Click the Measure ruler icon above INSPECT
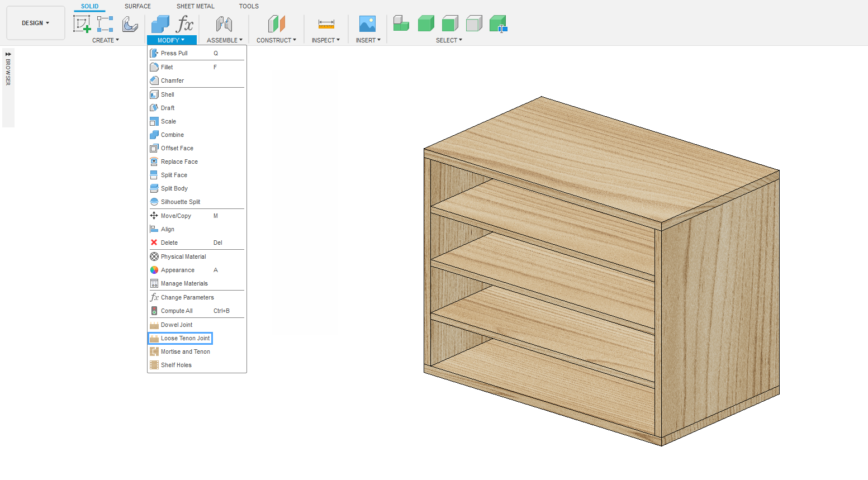The width and height of the screenshot is (868, 480). coord(326,24)
